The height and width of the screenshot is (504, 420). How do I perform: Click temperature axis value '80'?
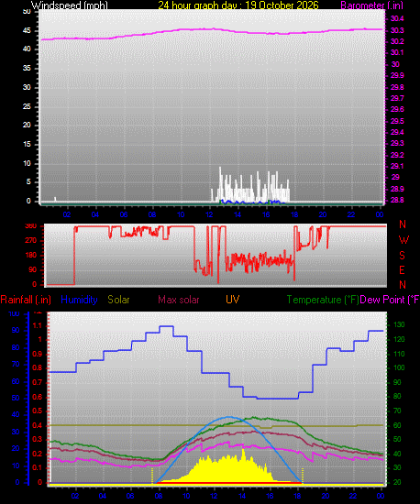pyautogui.click(x=397, y=397)
